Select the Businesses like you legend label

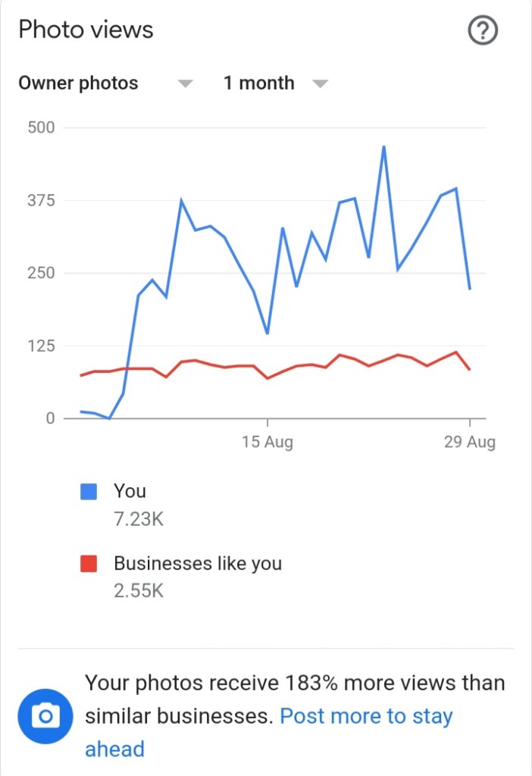point(198,564)
